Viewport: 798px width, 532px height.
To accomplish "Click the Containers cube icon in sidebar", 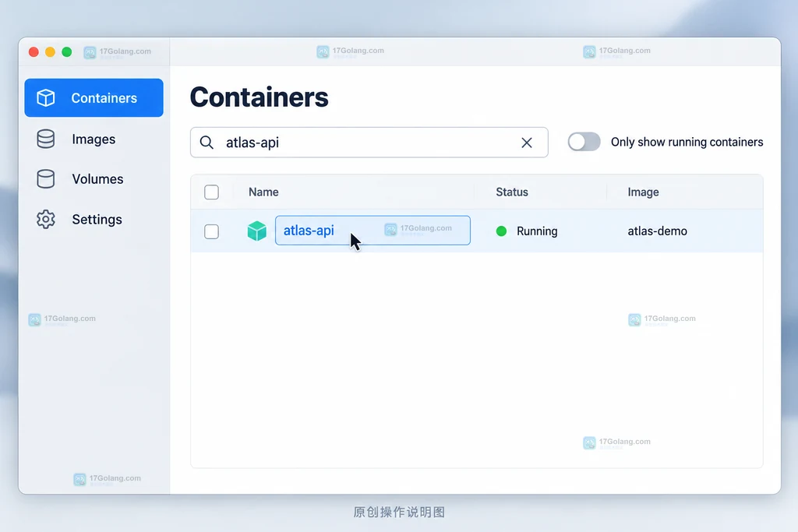I will (46, 97).
